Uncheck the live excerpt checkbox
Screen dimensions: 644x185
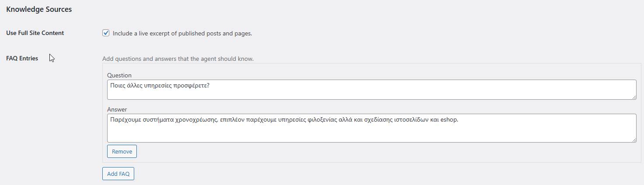tap(106, 33)
